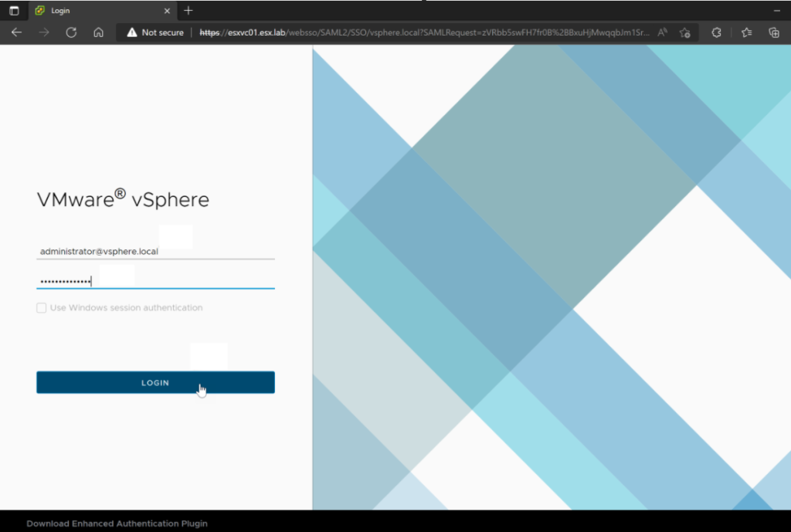Focus the administrator@vsphere.local username field
The height and width of the screenshot is (532, 791).
pos(154,252)
